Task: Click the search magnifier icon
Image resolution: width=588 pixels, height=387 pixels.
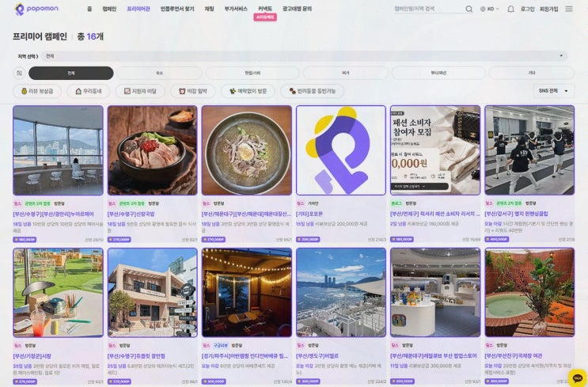Action: tap(469, 9)
